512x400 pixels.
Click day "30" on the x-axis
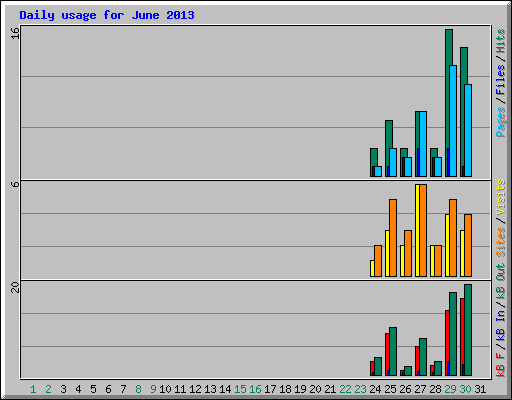point(465,389)
